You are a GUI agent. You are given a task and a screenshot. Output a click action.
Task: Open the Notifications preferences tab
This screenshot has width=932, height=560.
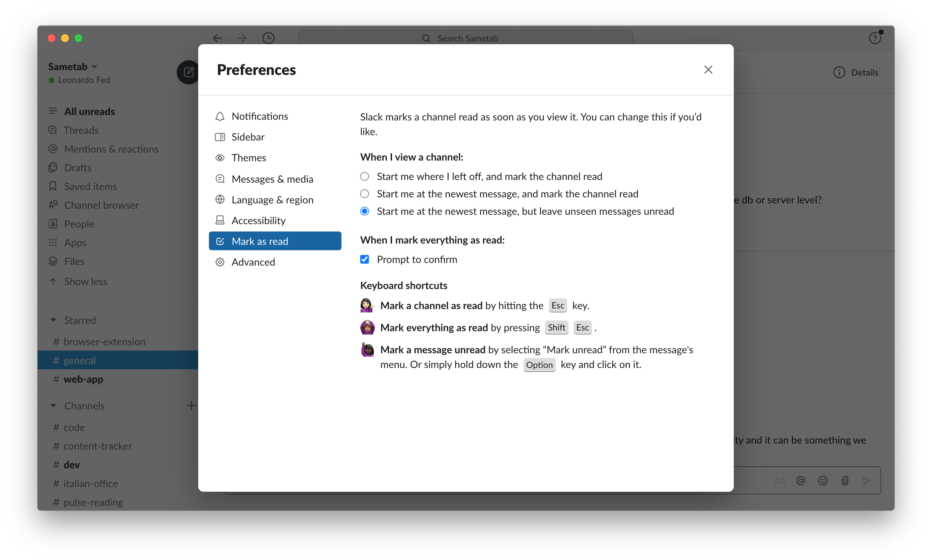tap(259, 116)
